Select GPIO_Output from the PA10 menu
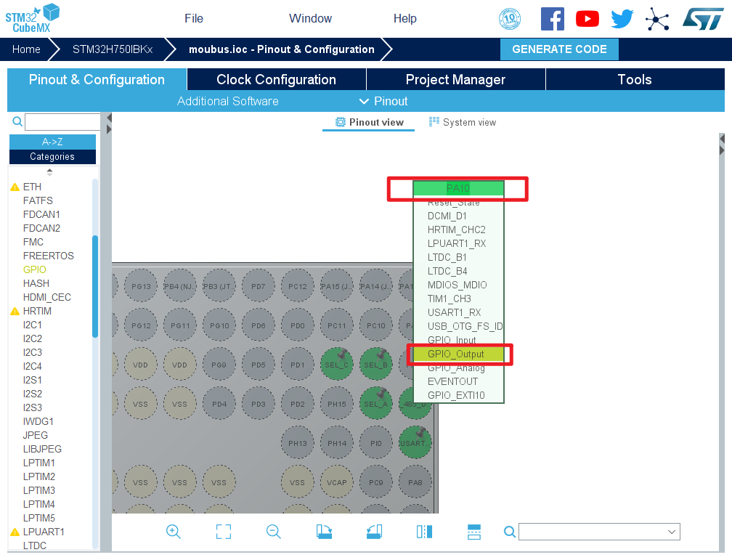This screenshot has width=732, height=560. pyautogui.click(x=456, y=354)
